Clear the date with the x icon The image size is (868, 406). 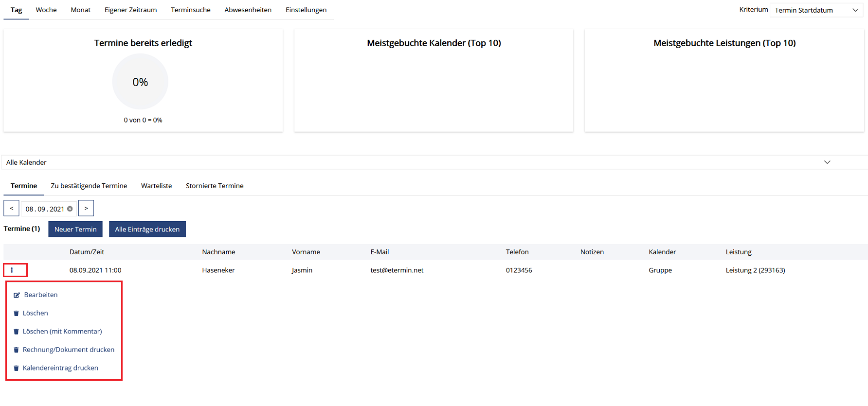click(x=70, y=209)
